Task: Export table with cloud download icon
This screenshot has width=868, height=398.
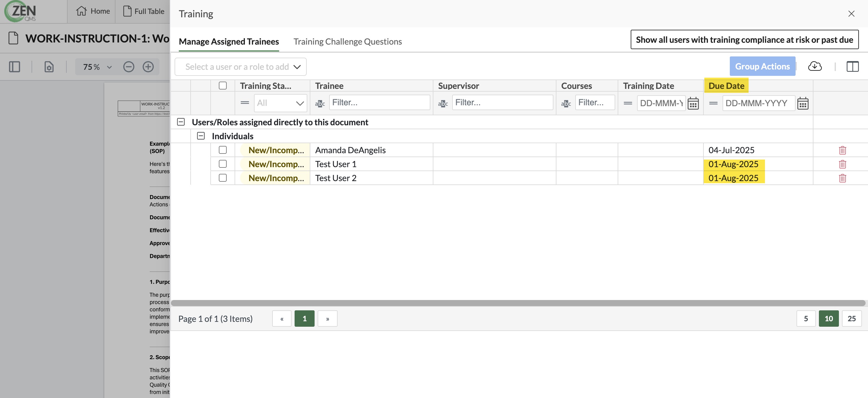Action: click(815, 66)
